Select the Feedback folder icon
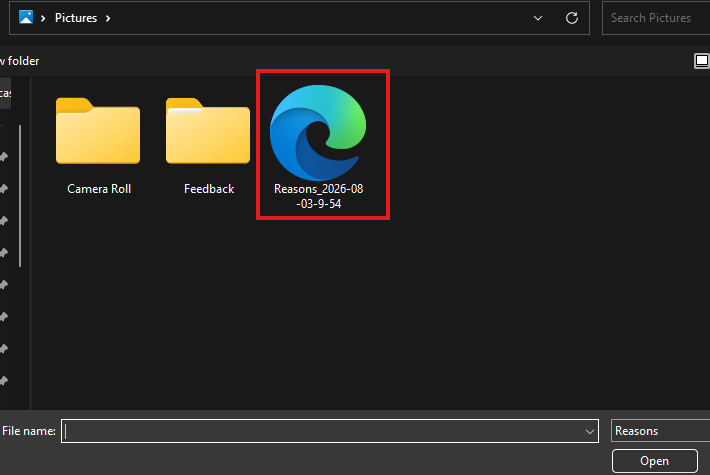710x475 pixels. click(208, 130)
